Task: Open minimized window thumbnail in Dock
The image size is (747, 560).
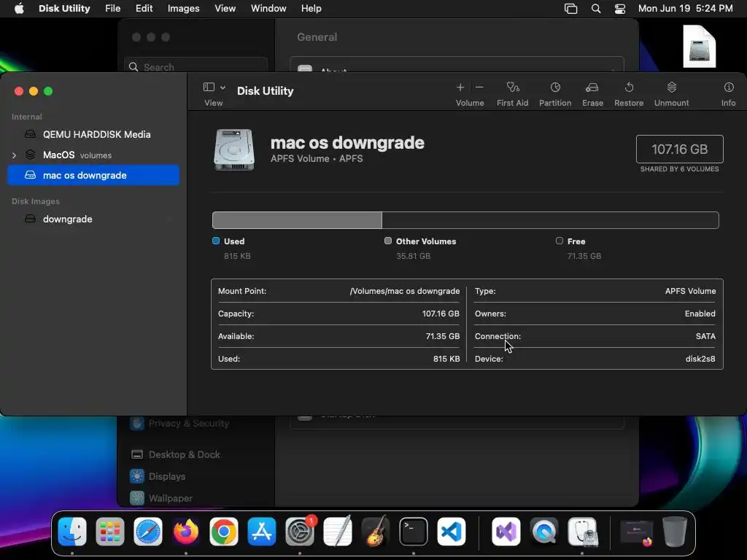Action: coord(636,532)
